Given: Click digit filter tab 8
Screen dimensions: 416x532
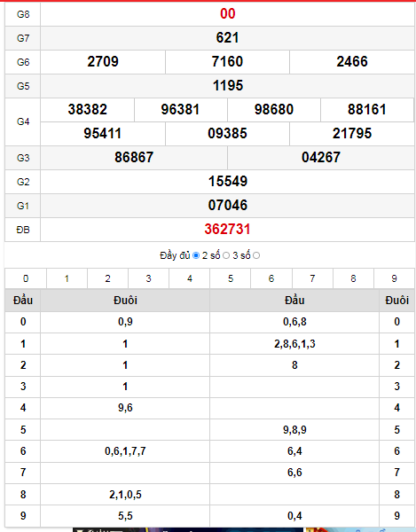Looking at the screenshot, I should 353,278.
